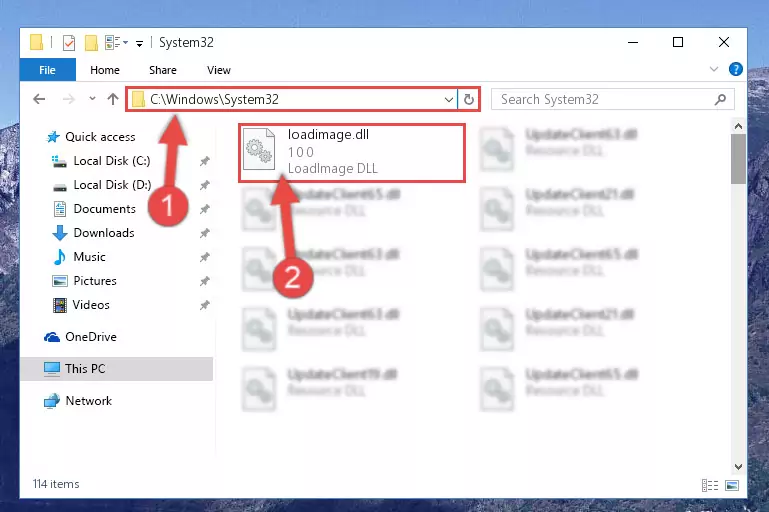Go up one folder level
This screenshot has width=769, height=512.
(x=113, y=100)
